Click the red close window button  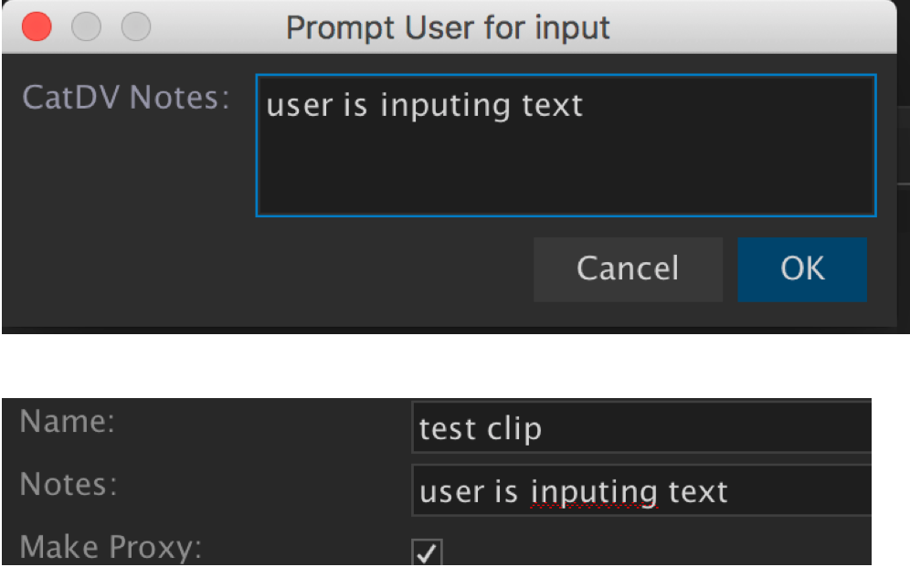coord(37,27)
